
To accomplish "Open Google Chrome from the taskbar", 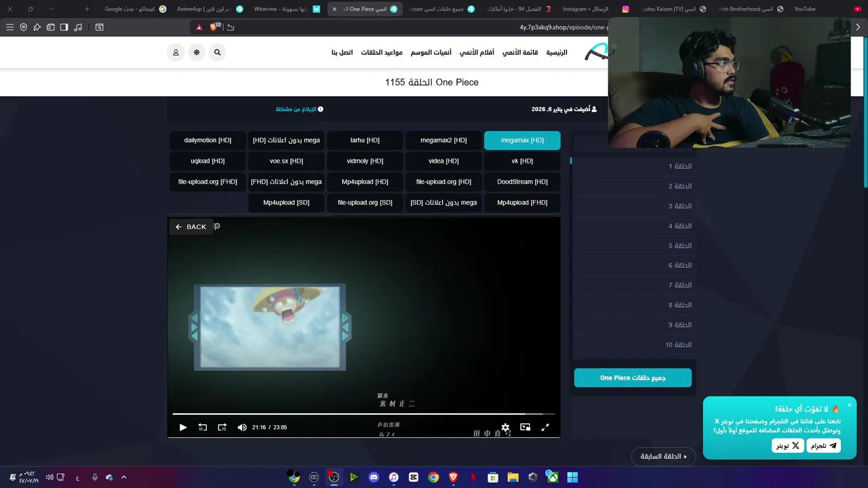I will [433, 477].
